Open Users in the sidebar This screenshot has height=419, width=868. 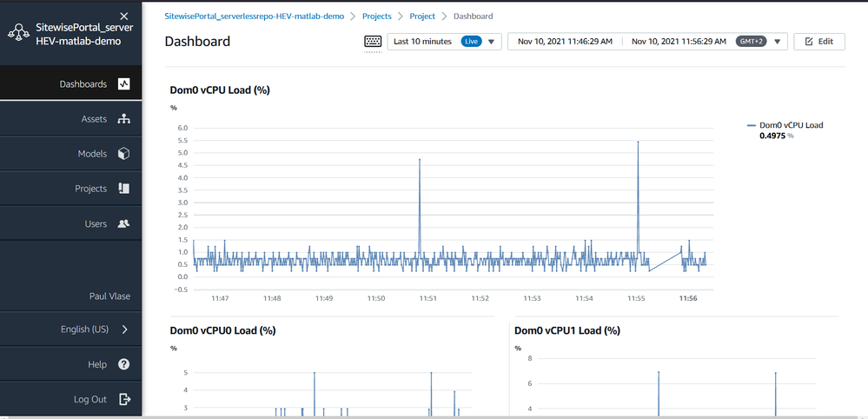tap(71, 223)
